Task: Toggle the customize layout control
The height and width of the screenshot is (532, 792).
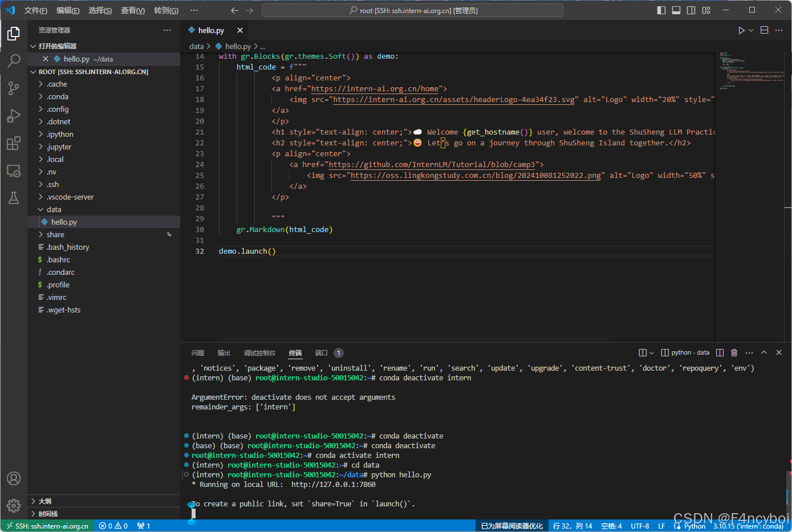Action: click(705, 10)
